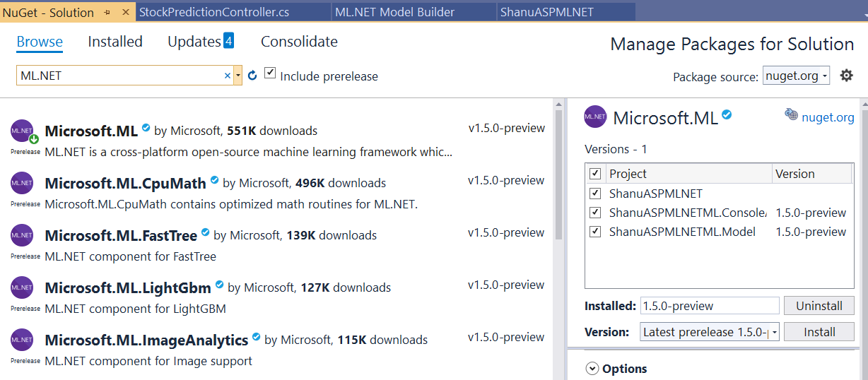Screen dimensions: 868x380
Task: Click the Microsoft.ML.CpuMath package icon
Action: click(22, 183)
